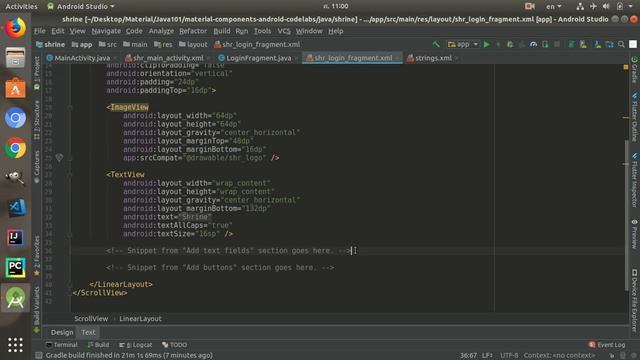
Task: Open the 1: Project tool window
Action: pos(37,73)
